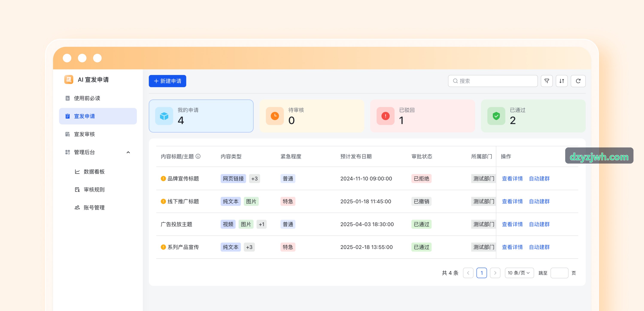Click the blue cube icon in 我的申请 card
This screenshot has height=311, width=644.
pyautogui.click(x=164, y=116)
